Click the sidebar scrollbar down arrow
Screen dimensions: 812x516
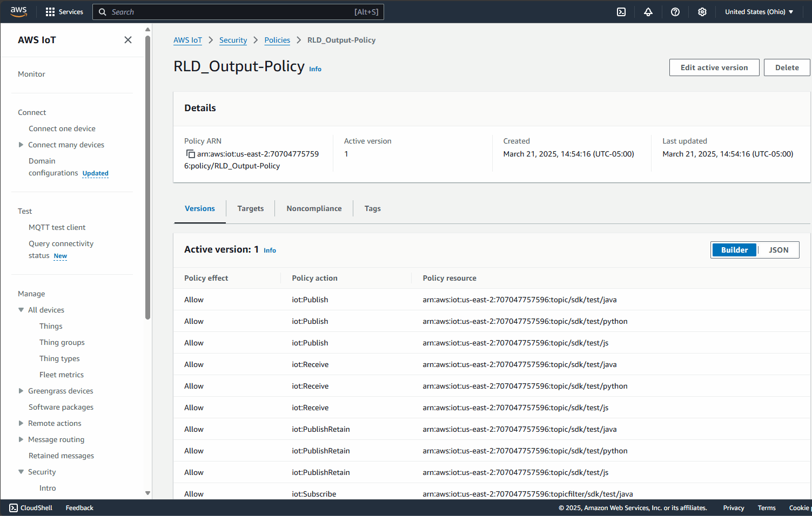147,493
